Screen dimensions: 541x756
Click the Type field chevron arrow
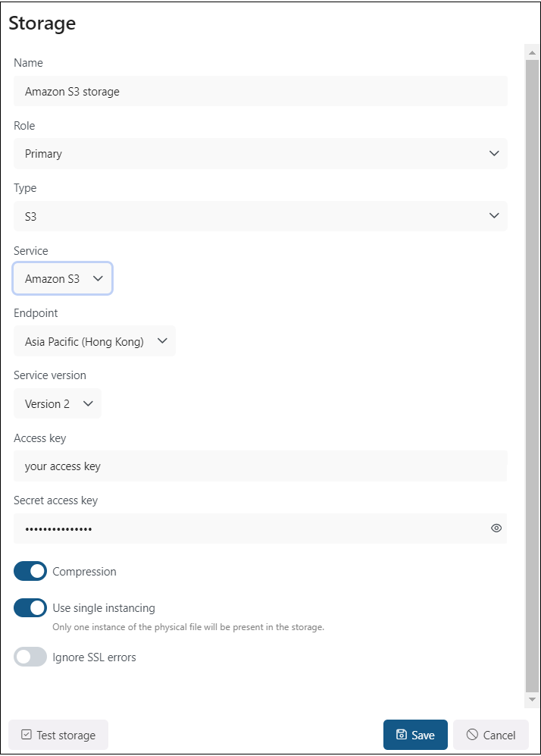494,216
